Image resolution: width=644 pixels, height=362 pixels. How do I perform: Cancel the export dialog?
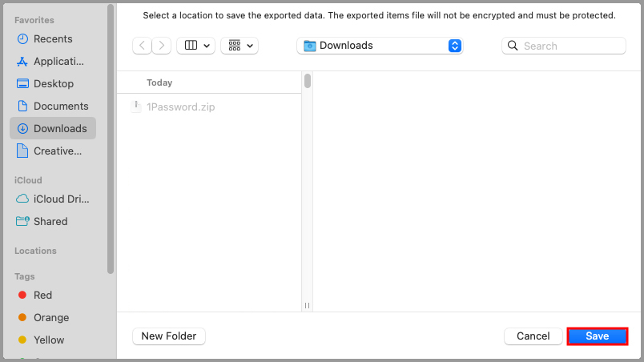[533, 336]
